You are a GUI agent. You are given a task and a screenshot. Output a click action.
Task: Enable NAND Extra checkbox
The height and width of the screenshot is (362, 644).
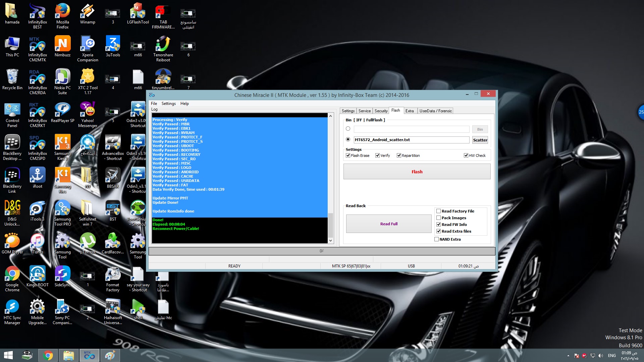pos(436,239)
